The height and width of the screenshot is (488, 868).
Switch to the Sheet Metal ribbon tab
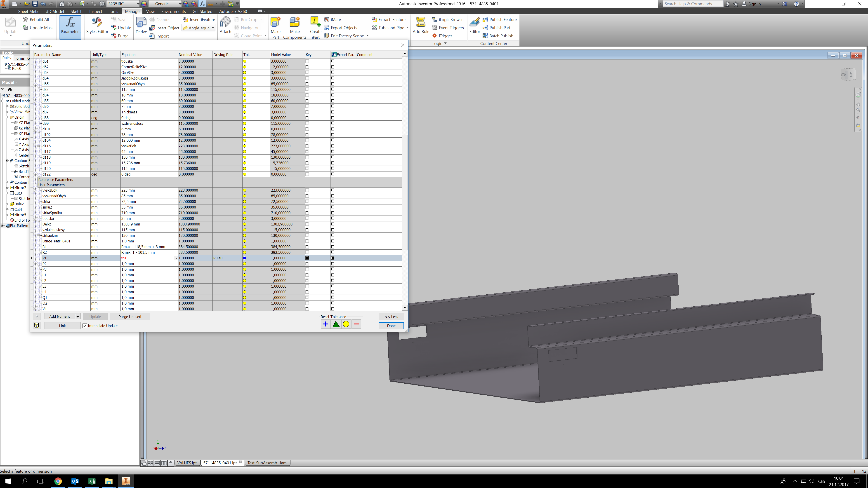click(x=29, y=11)
